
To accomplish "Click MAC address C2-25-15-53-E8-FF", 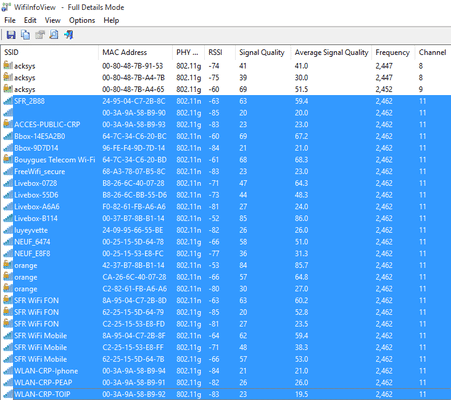I will click(133, 347).
